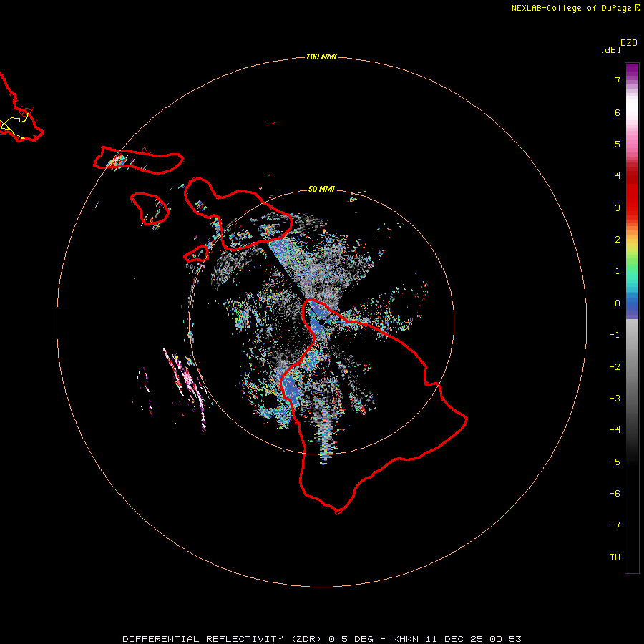Click the 1 value on color scale
Viewport: 644px width, 644px height.
(x=618, y=271)
